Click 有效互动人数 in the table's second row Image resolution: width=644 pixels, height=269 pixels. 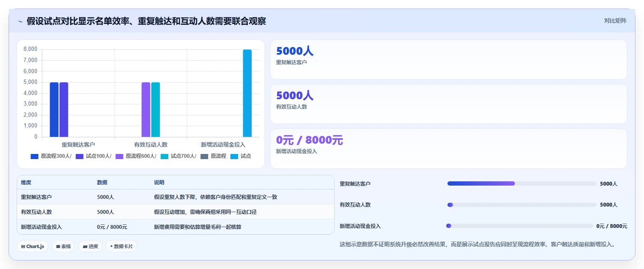pos(36,212)
